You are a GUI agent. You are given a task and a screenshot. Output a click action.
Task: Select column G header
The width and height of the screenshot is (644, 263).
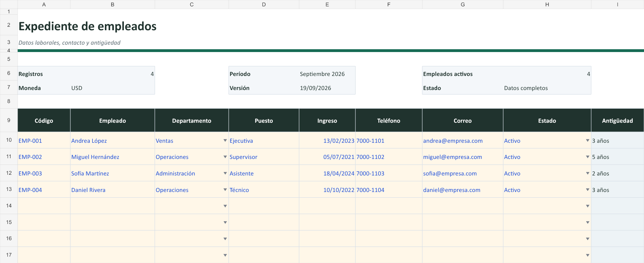coord(463,4)
